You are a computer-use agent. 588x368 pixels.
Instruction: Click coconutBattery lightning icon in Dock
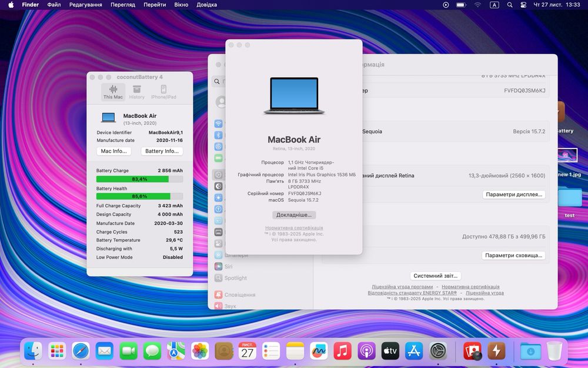click(496, 352)
